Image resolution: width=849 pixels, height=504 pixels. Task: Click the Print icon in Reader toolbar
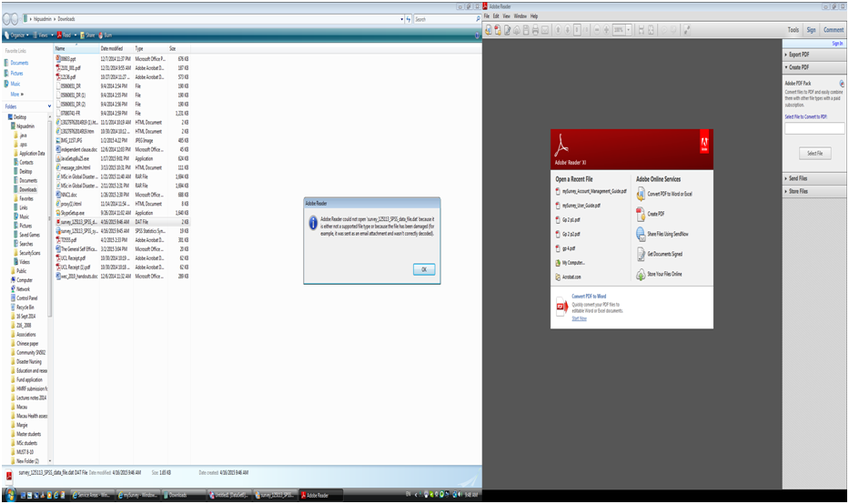click(535, 30)
